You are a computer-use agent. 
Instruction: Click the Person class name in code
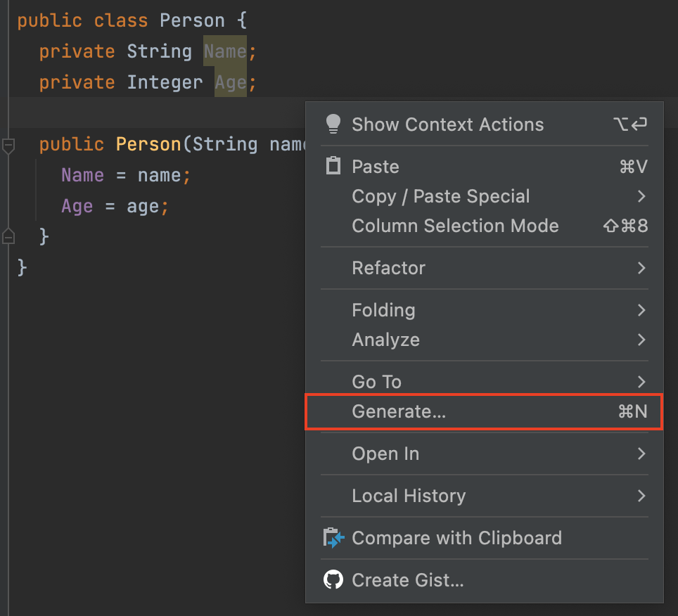tap(192, 20)
